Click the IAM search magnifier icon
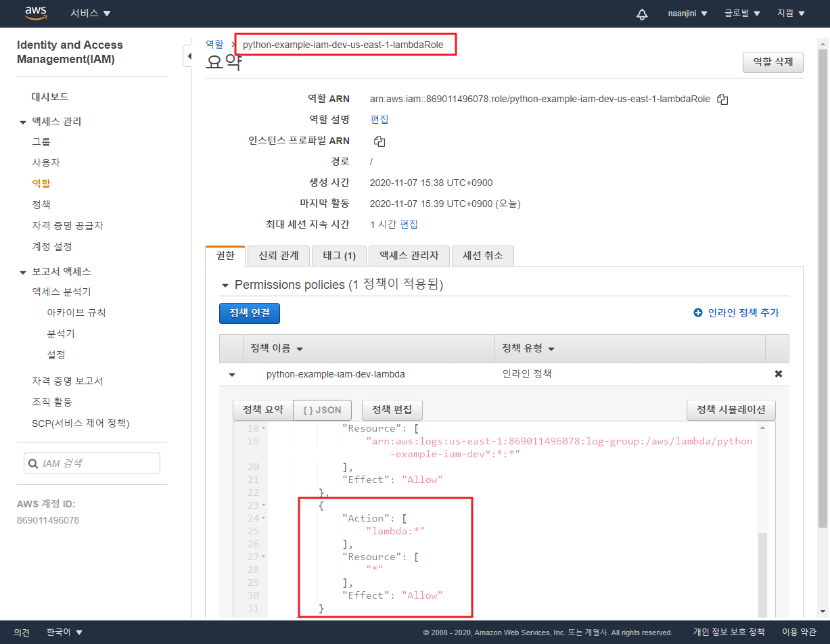Screen dimensions: 830x644 [32, 464]
